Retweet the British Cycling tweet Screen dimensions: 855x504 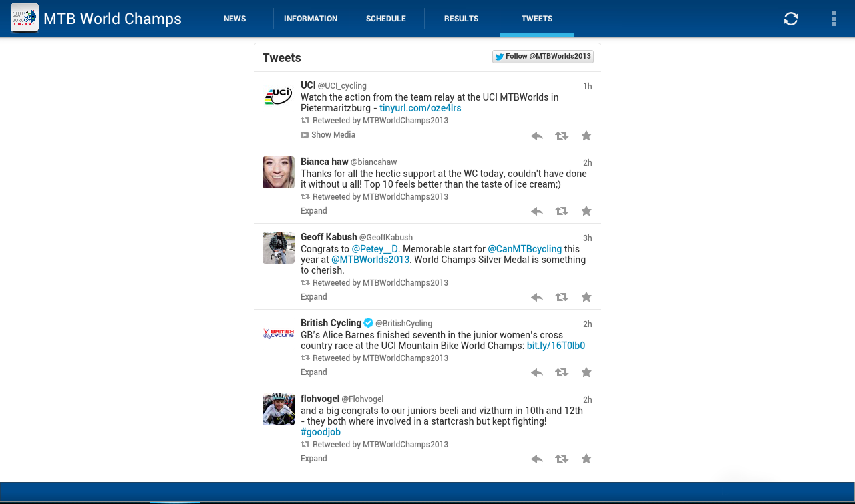coord(562,372)
